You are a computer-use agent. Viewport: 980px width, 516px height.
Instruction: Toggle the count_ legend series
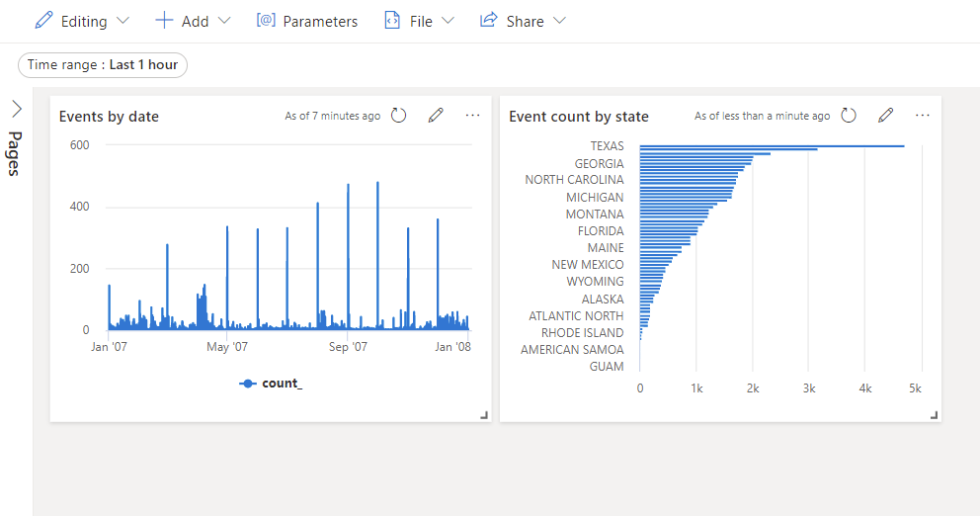[271, 384]
